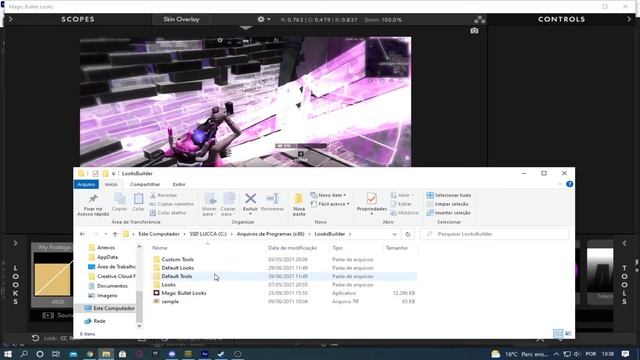Image resolution: width=640 pixels, height=360 pixels.
Task: Click Copiar caminho in the ribbon
Action: [171, 204]
